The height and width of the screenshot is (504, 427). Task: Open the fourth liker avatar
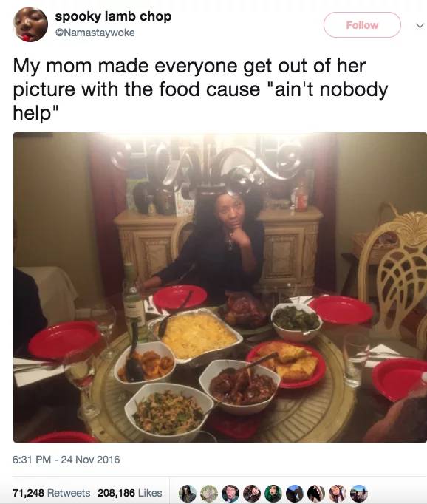tap(252, 494)
